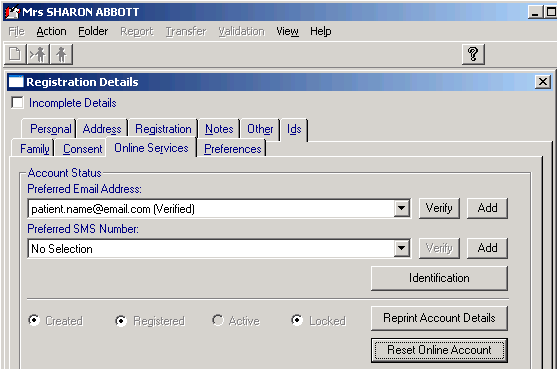This screenshot has height=369, width=557.
Task: Switch to the Notes tab
Action: click(219, 129)
